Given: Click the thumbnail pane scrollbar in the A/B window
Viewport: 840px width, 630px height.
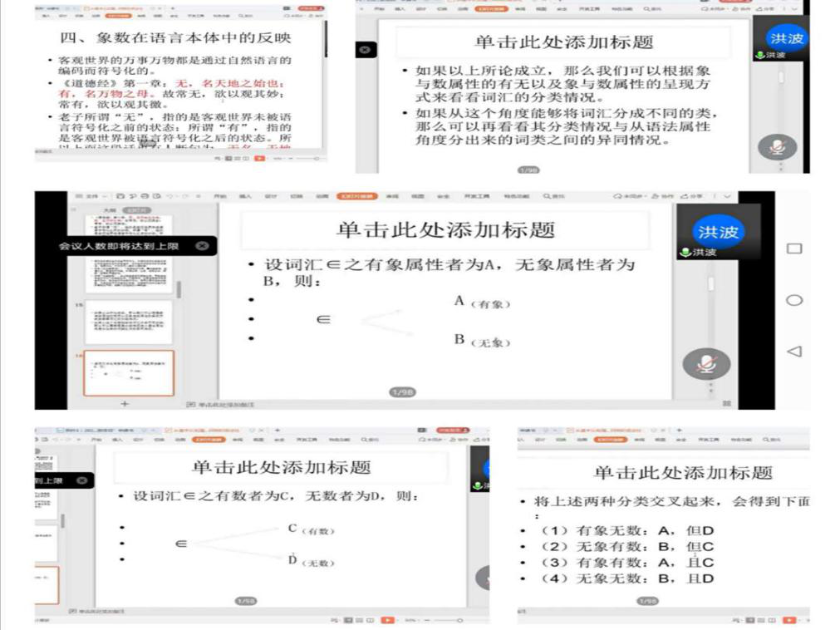Looking at the screenshot, I should [x=179, y=289].
